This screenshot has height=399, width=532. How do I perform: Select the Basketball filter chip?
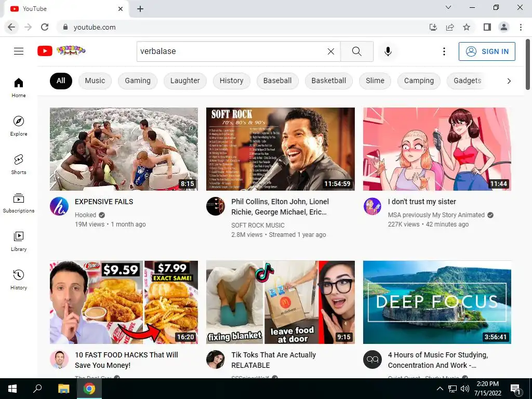point(328,81)
